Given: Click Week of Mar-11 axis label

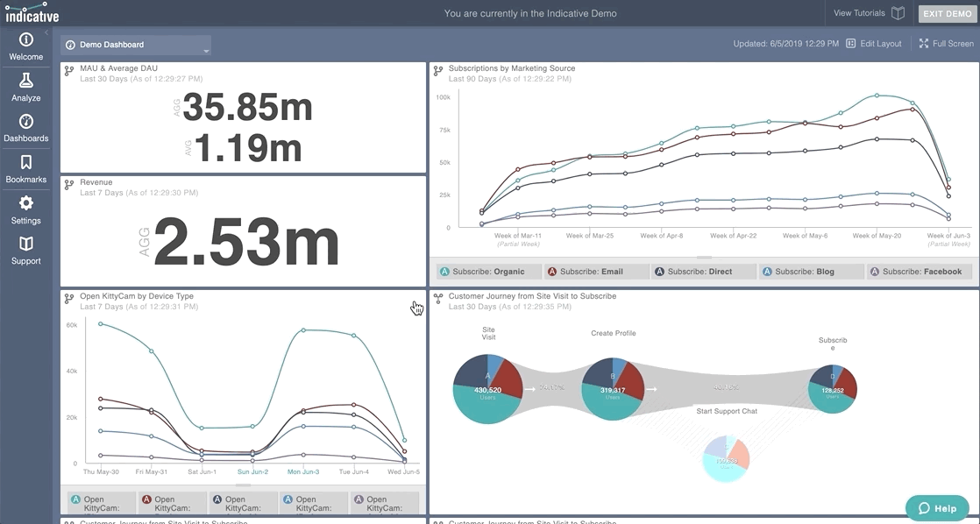Looking at the screenshot, I should click(x=518, y=236).
